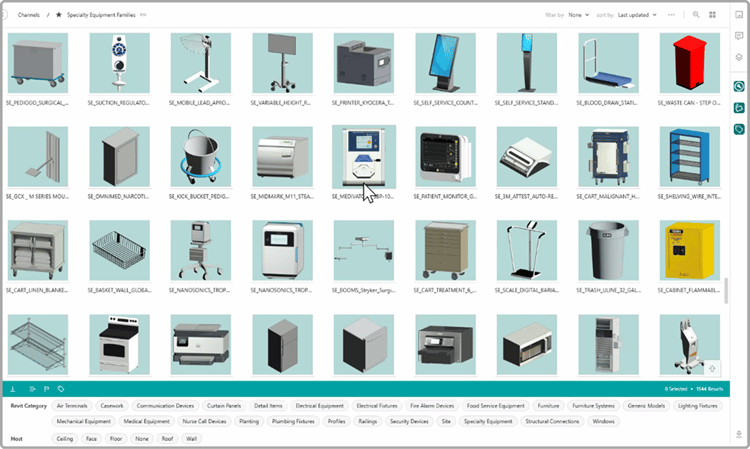
Task: Open the Specialty Equipment Families breadcrumb
Action: 101,15
